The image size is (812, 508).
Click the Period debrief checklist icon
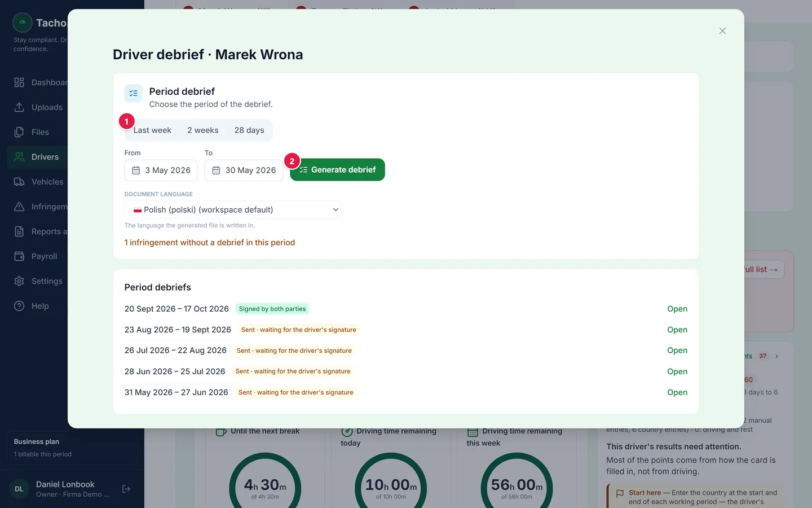coord(134,93)
